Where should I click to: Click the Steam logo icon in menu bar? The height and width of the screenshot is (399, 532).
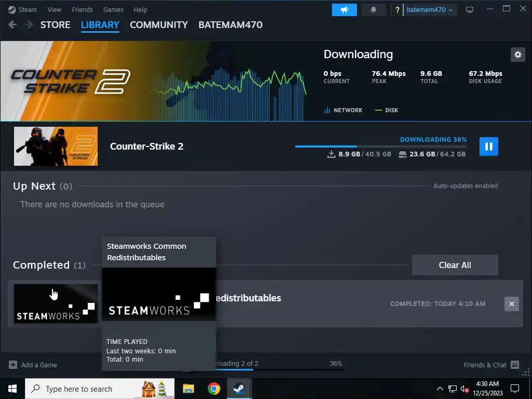(12, 9)
